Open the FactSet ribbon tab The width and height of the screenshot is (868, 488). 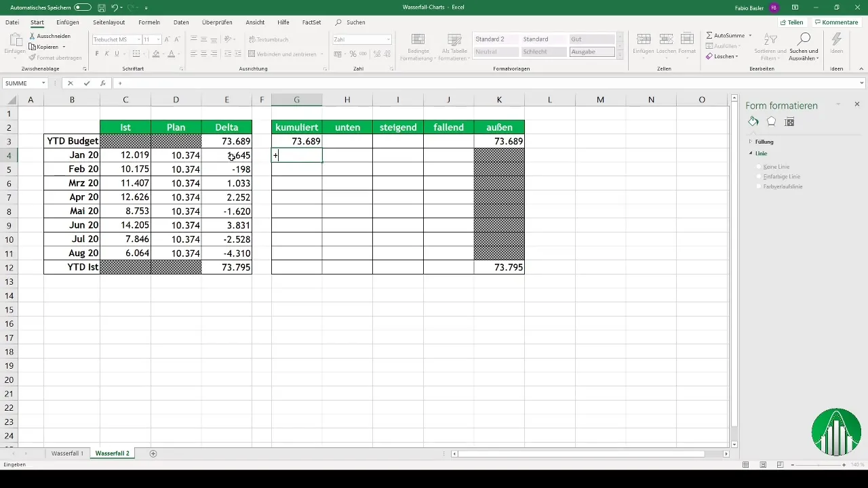tap(311, 22)
